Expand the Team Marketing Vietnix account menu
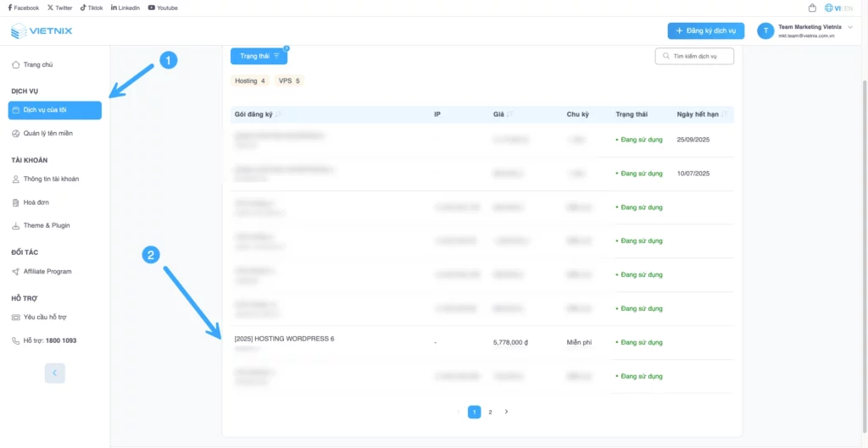The height and width of the screenshot is (448, 868). [x=850, y=27]
